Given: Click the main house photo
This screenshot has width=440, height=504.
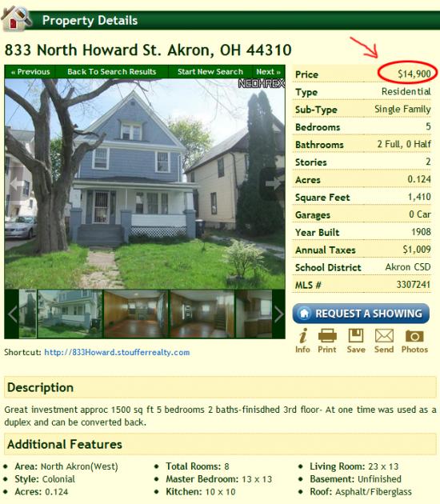Looking at the screenshot, I should click(x=145, y=183).
